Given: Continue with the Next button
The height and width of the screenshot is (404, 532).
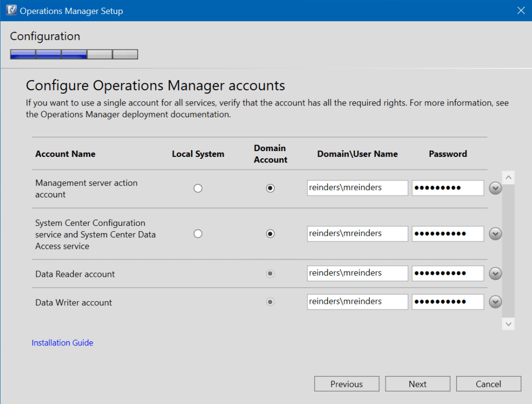Looking at the screenshot, I should click(x=418, y=384).
